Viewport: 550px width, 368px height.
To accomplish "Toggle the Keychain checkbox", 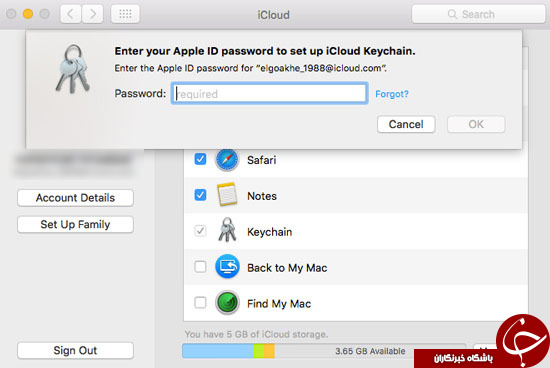I will 200,231.
